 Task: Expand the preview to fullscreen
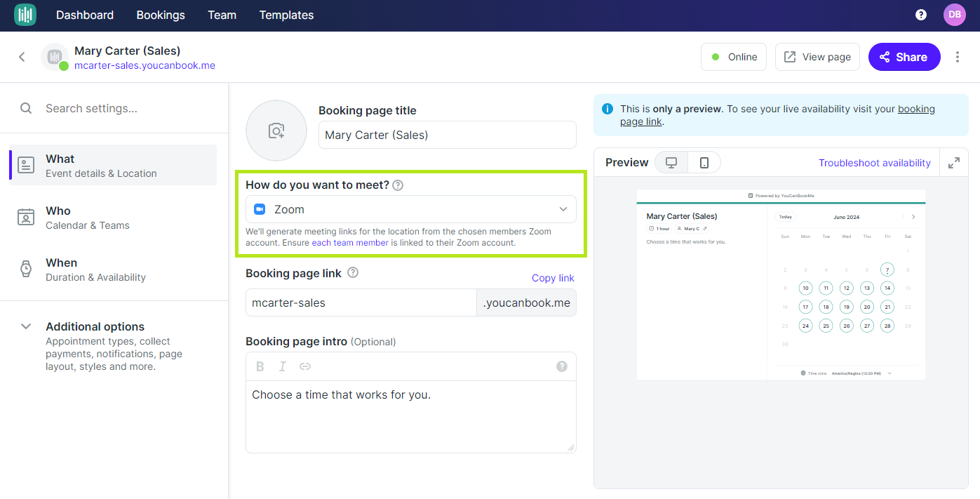(954, 163)
